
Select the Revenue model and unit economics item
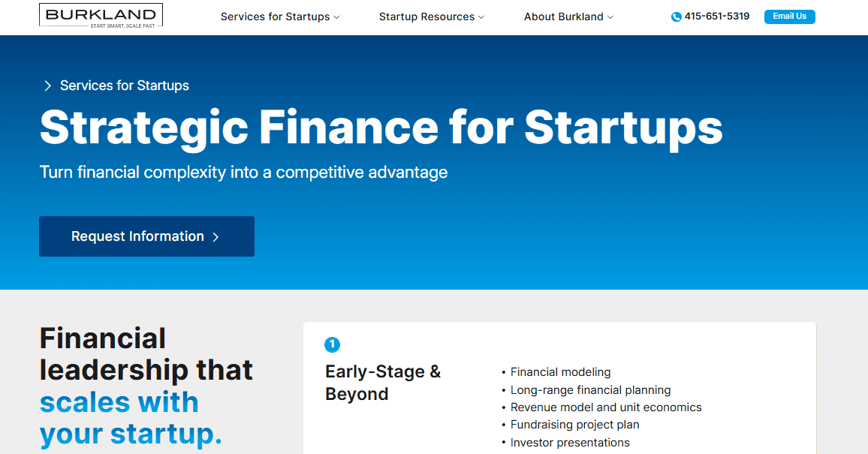point(606,407)
